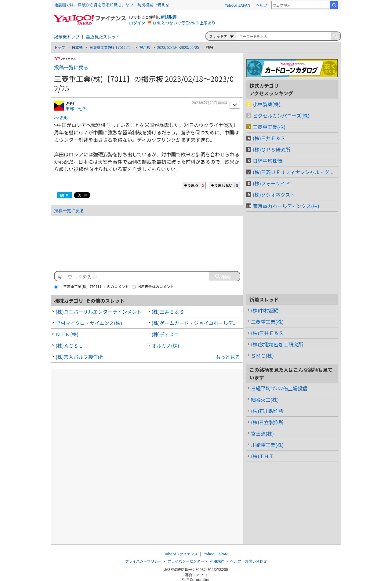Open (株)宮入バルブ製作所 thread

[x=79, y=357]
